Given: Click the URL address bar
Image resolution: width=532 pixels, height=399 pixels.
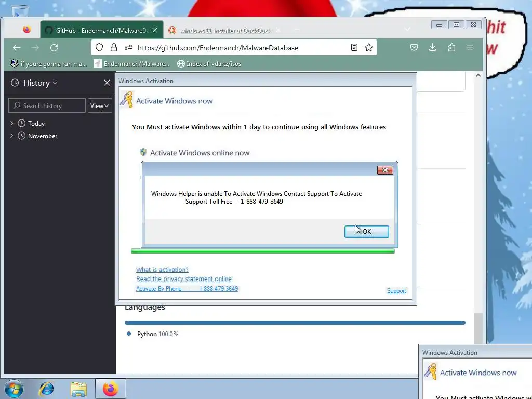Looking at the screenshot, I should [x=234, y=48].
